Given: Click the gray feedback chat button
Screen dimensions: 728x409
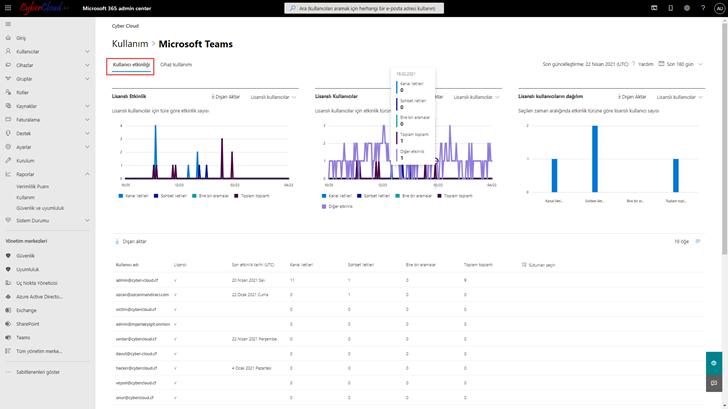Looking at the screenshot, I should point(714,383).
